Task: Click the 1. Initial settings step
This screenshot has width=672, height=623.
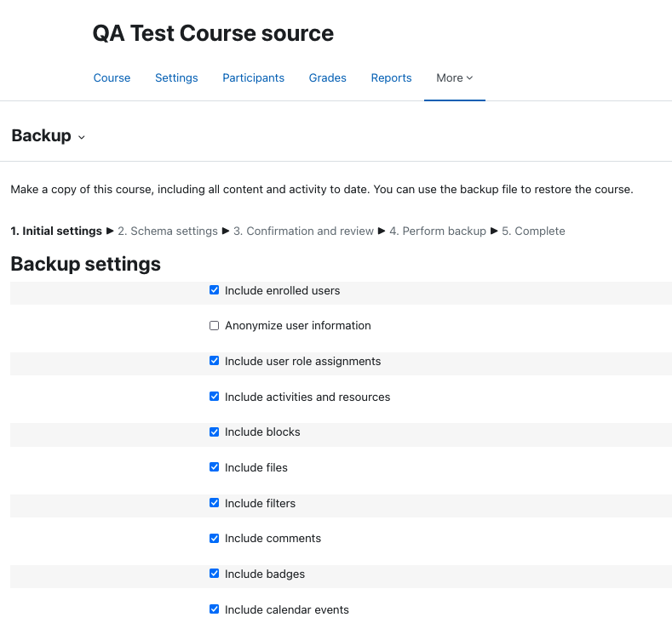Action: click(x=56, y=231)
